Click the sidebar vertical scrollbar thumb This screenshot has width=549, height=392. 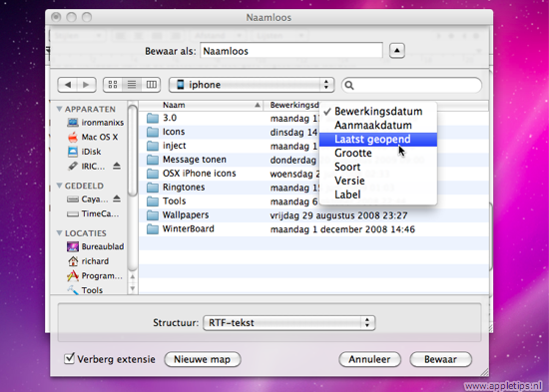pyautogui.click(x=133, y=151)
